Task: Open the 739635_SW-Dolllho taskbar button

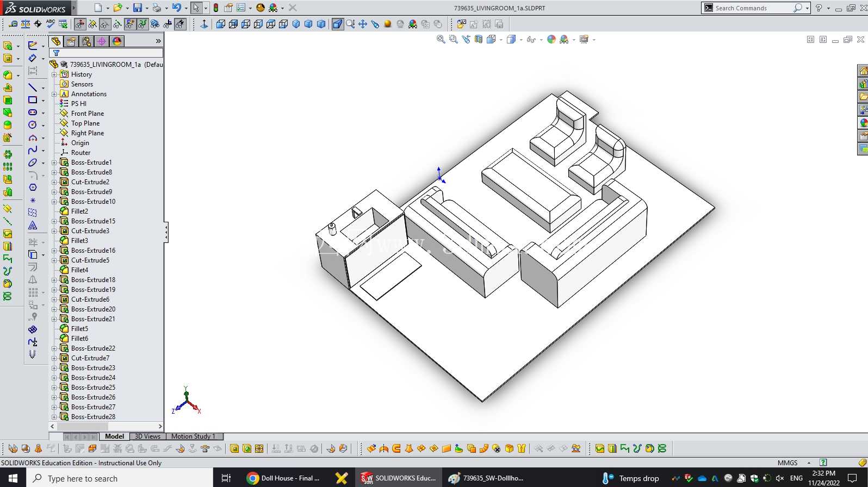Action: [486, 478]
